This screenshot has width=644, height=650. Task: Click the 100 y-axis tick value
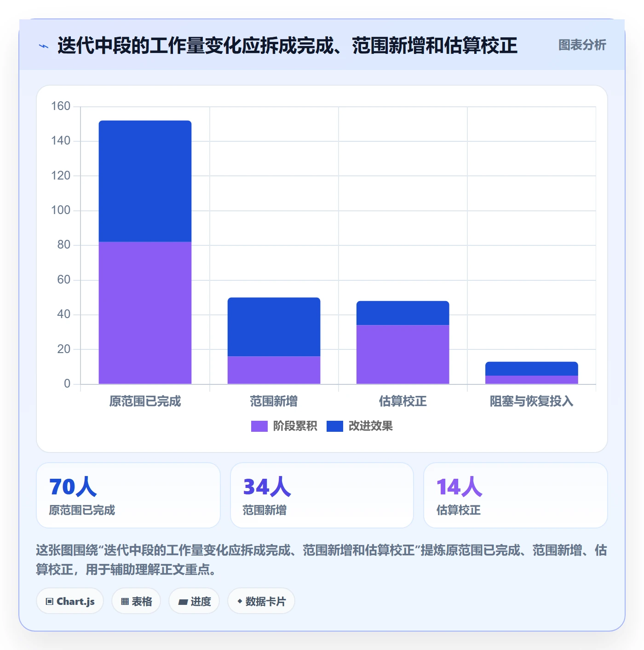pyautogui.click(x=61, y=210)
